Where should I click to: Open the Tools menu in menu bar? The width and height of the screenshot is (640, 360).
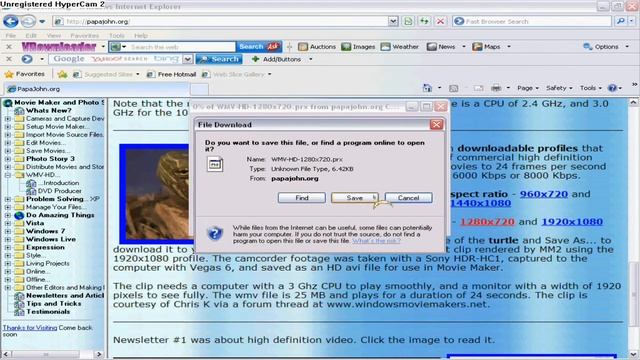pos(117,36)
